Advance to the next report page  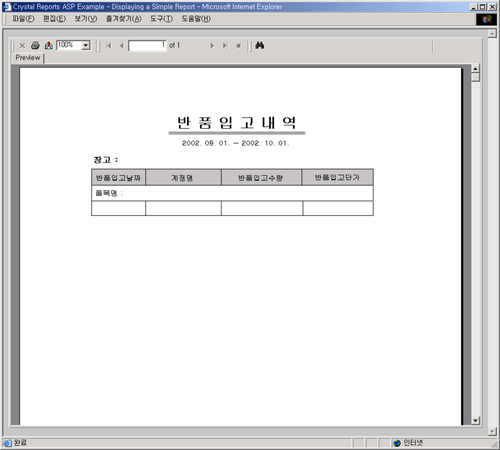(212, 46)
